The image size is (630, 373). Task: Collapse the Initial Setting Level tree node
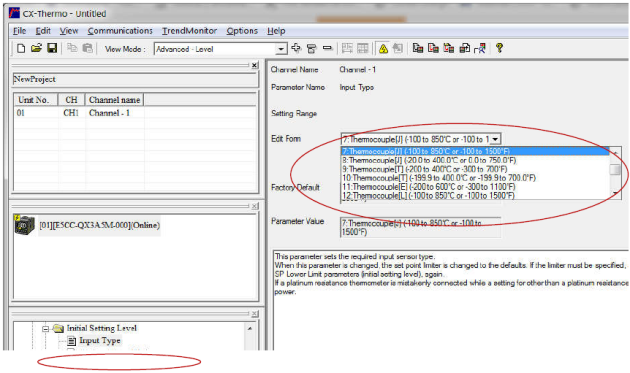[x=45, y=329]
